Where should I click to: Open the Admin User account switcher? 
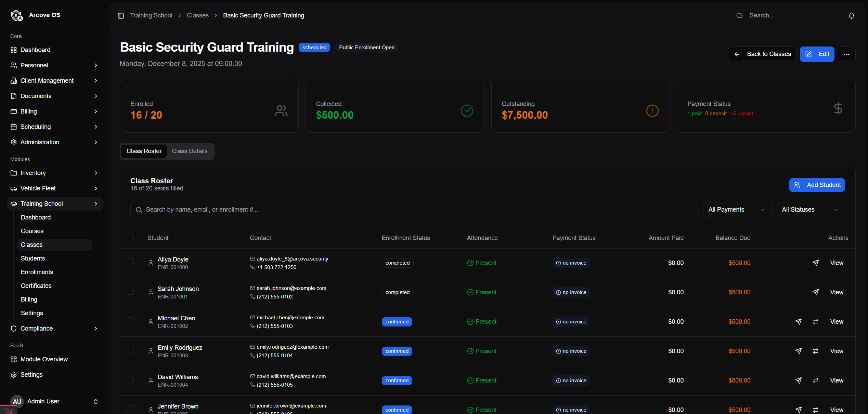coord(55,401)
